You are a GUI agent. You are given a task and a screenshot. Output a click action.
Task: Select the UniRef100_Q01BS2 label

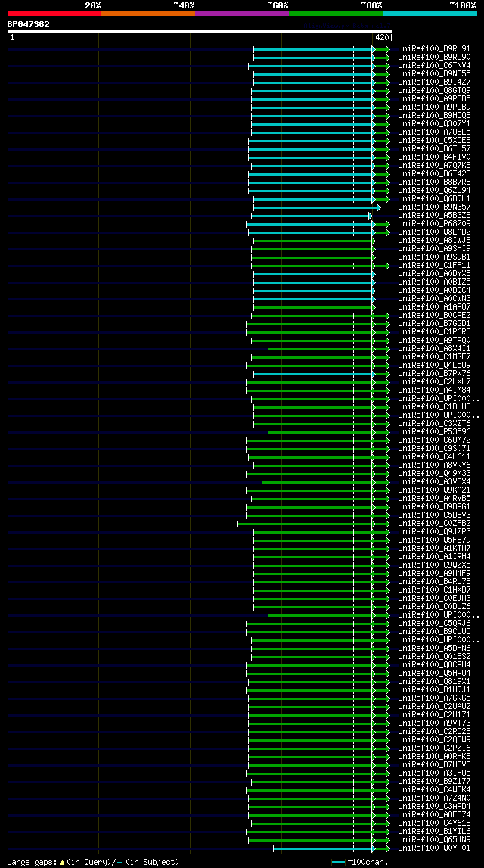point(434,657)
